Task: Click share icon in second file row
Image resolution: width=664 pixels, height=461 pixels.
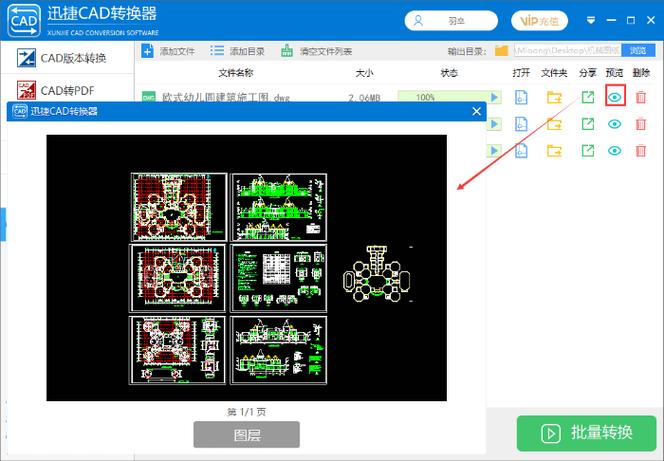Action: point(588,124)
